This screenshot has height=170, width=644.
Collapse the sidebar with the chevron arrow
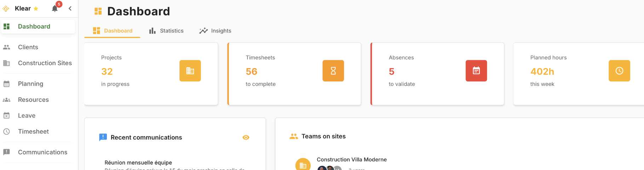coord(70,8)
